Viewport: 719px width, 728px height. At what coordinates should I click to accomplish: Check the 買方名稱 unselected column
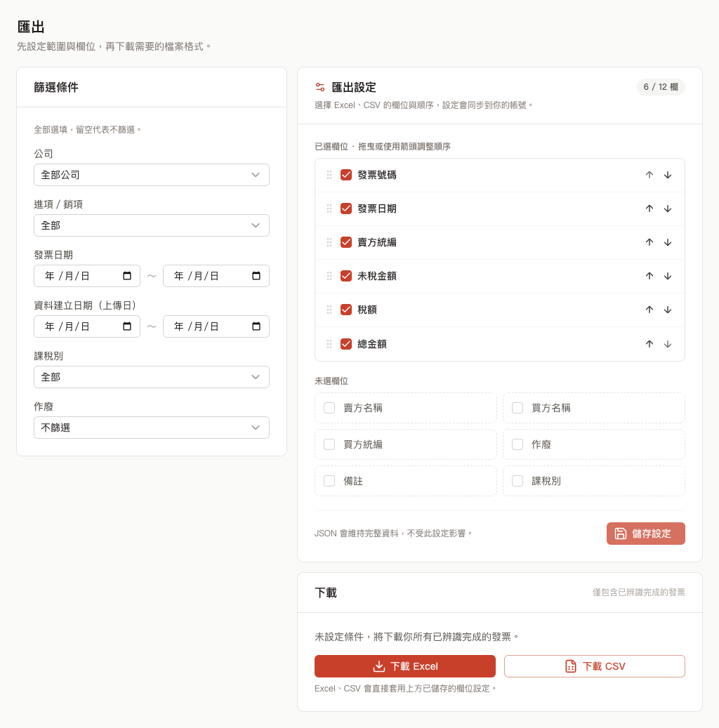coord(517,408)
